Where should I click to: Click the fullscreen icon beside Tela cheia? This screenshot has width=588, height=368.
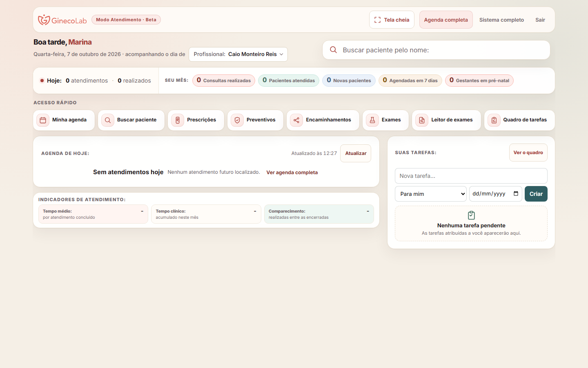tap(377, 20)
